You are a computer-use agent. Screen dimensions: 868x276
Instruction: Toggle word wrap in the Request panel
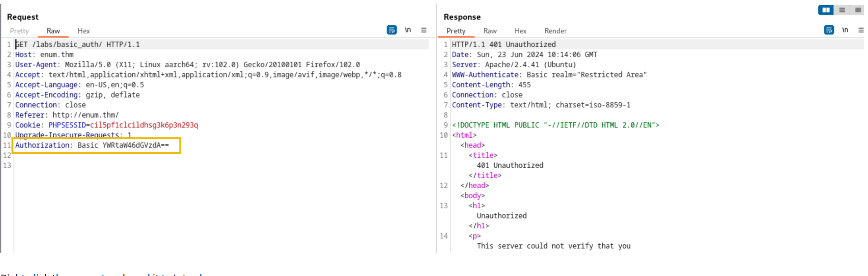coord(391,30)
